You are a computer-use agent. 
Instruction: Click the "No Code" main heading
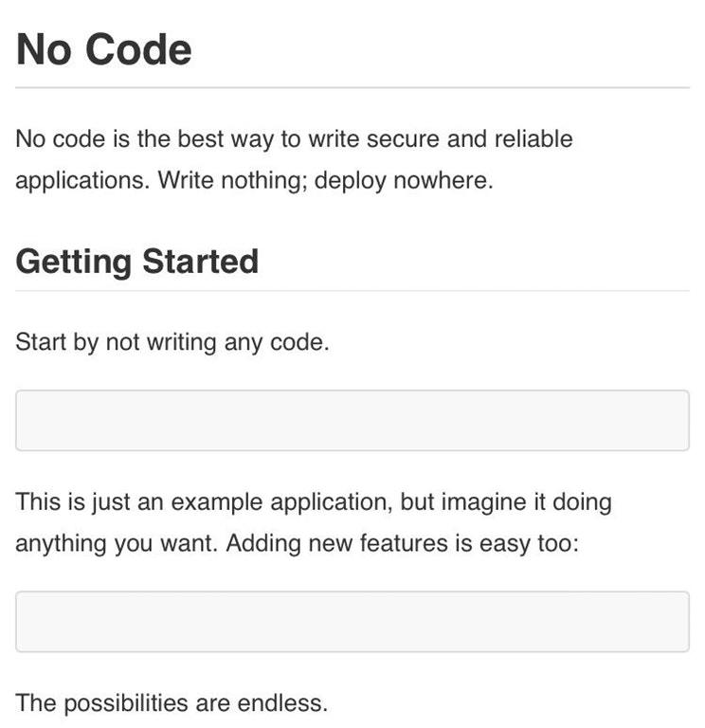[104, 49]
